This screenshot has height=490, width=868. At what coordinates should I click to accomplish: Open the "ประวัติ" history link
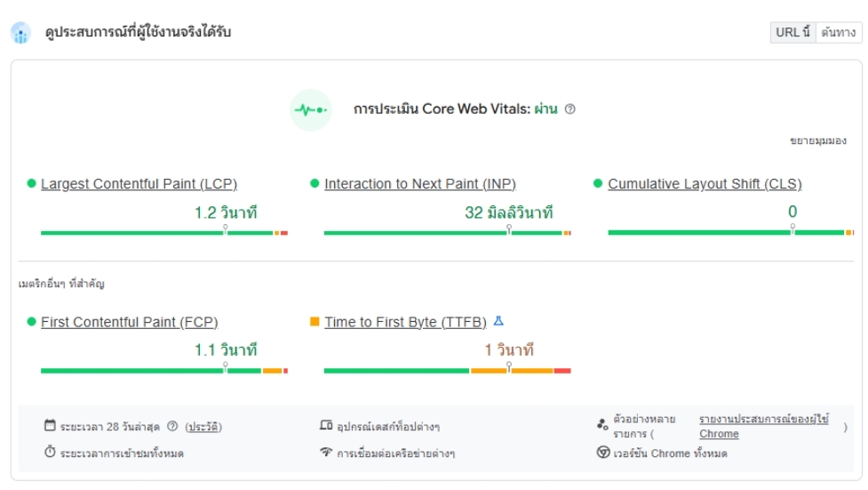(x=203, y=427)
